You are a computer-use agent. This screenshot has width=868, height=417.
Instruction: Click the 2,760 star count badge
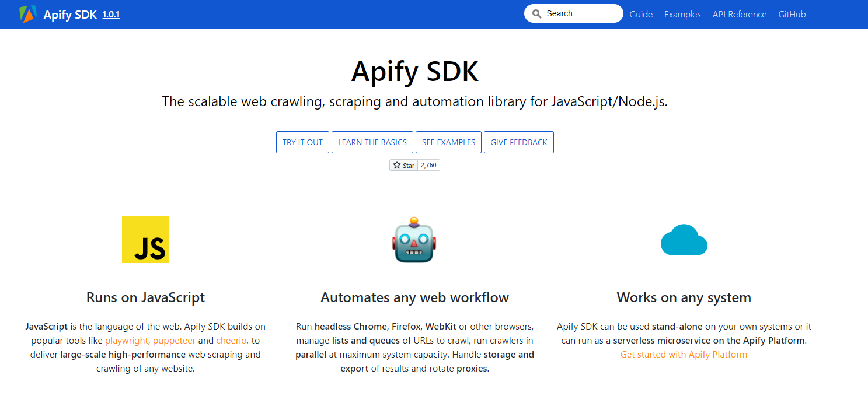click(428, 165)
